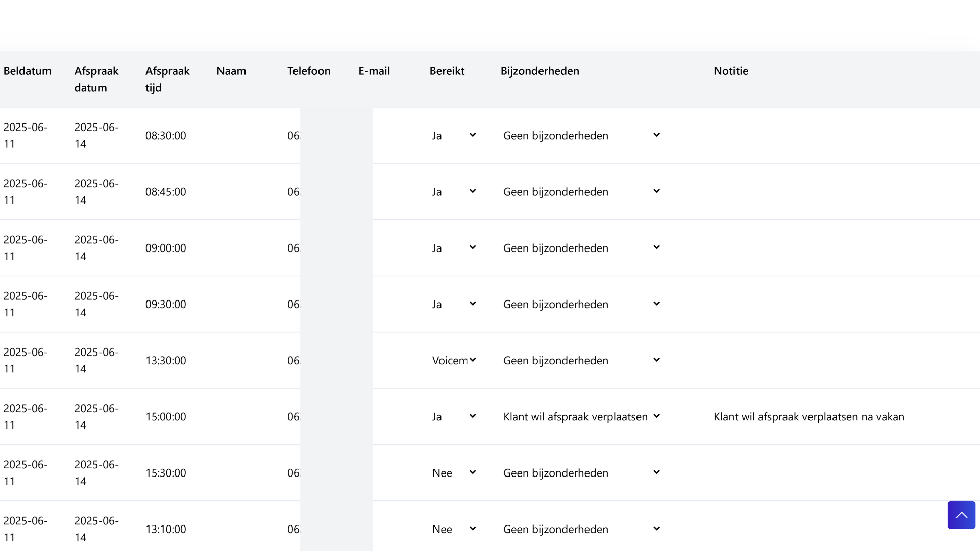The height and width of the screenshot is (551, 980).
Task: Click the Telefoon cell in 09:00:00 row
Action: [x=293, y=248]
